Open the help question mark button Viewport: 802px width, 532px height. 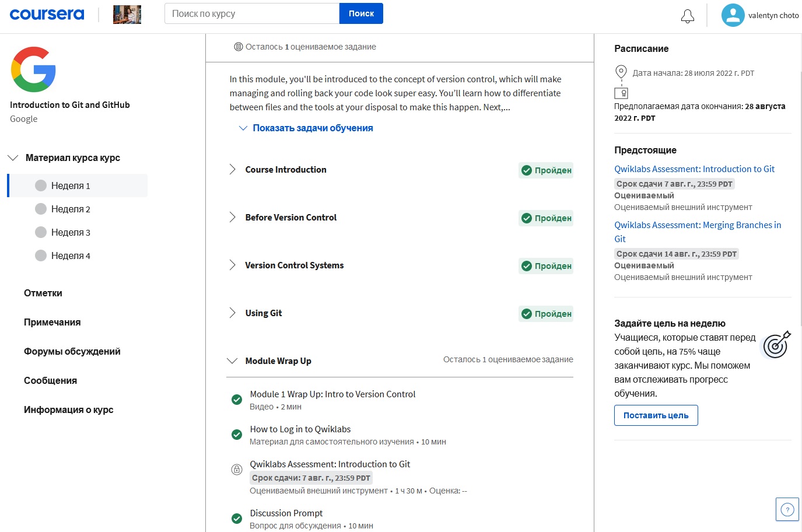tap(787, 509)
